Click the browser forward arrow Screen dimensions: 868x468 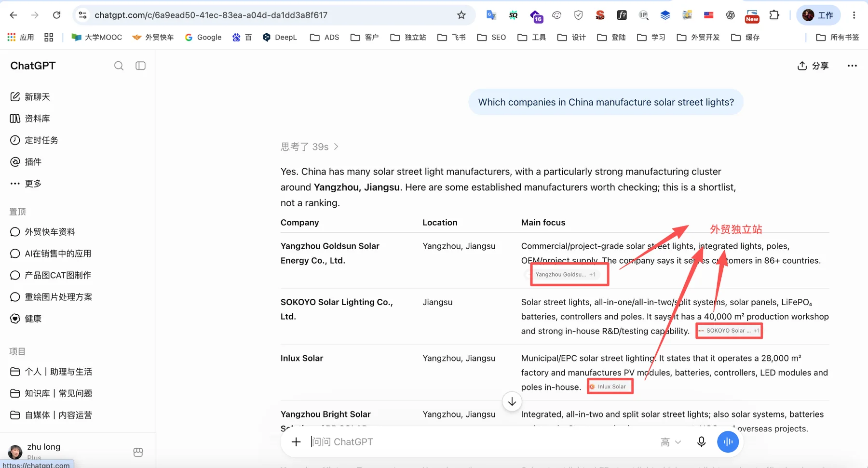point(35,15)
